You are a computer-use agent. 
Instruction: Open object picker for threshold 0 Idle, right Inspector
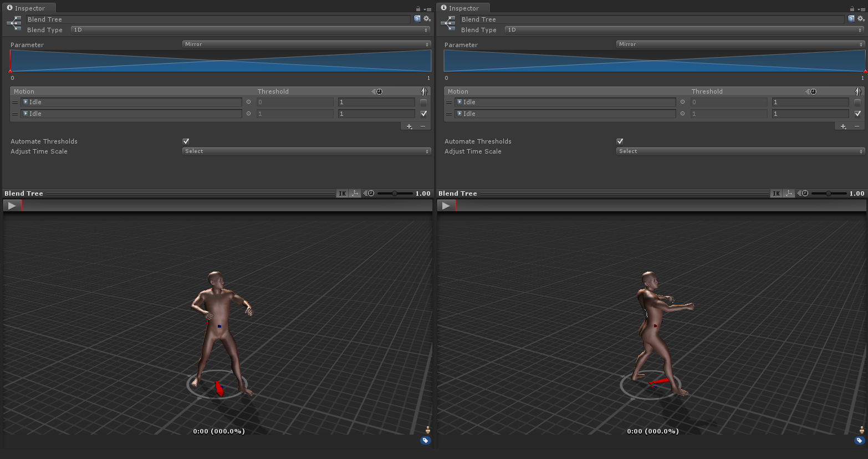point(682,102)
